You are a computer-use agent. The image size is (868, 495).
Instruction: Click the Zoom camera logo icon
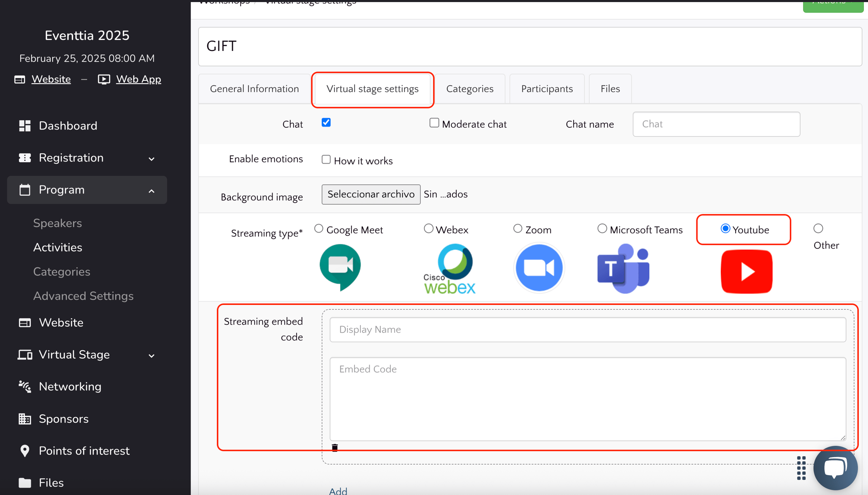pos(539,267)
